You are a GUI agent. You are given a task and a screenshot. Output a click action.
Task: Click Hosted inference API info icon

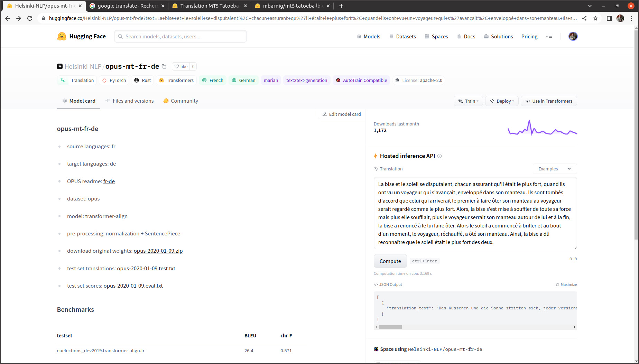(439, 156)
